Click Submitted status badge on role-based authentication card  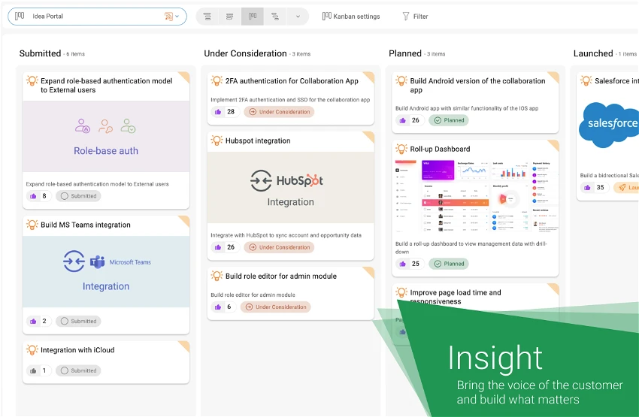coord(78,196)
